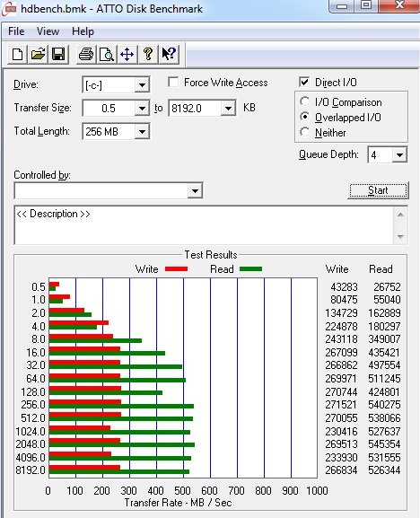Click read value 26752

pos(387,286)
